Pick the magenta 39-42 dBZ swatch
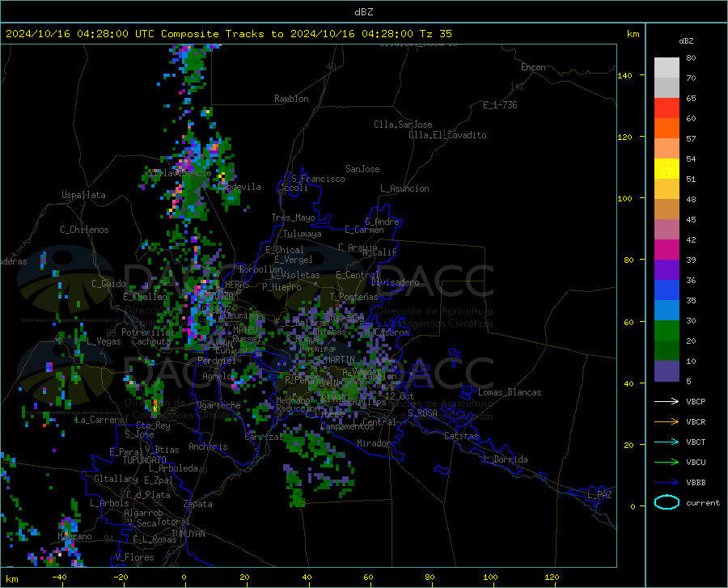Image resolution: width=728 pixels, height=588 pixels. coord(667,250)
